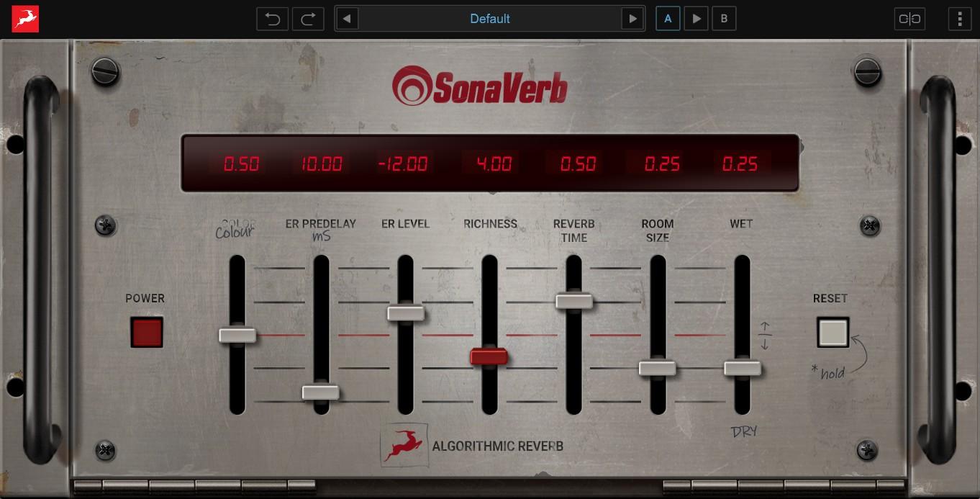The width and height of the screenshot is (980, 499).
Task: Click the previous preset arrow
Action: coord(346,19)
